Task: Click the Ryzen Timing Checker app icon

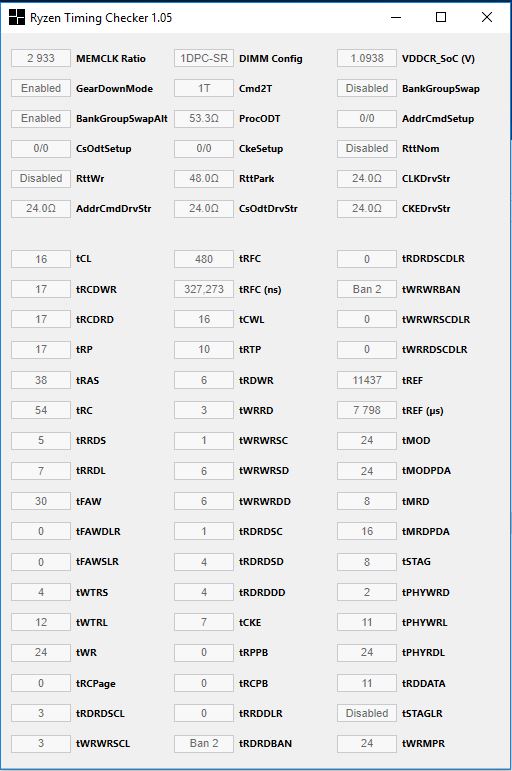Action: (17, 17)
